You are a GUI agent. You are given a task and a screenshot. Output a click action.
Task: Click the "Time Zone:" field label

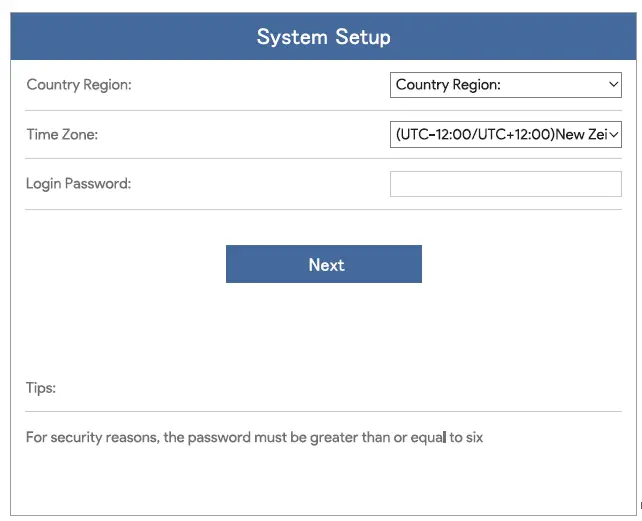tap(62, 134)
